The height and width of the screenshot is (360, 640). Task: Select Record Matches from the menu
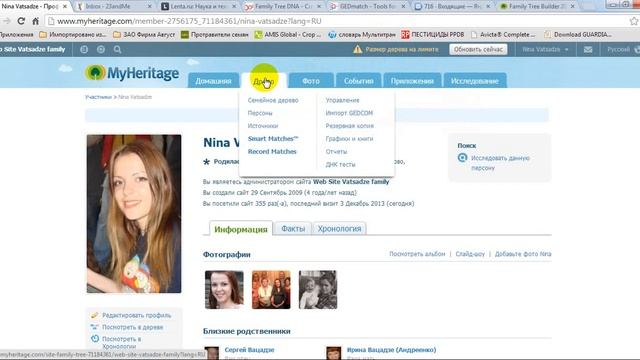[x=272, y=151]
